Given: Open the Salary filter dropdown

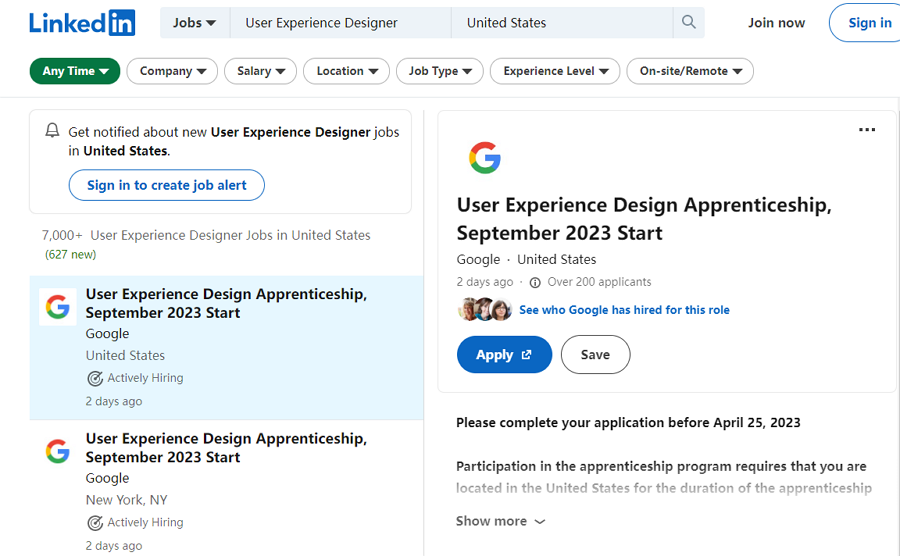Looking at the screenshot, I should coord(261,71).
